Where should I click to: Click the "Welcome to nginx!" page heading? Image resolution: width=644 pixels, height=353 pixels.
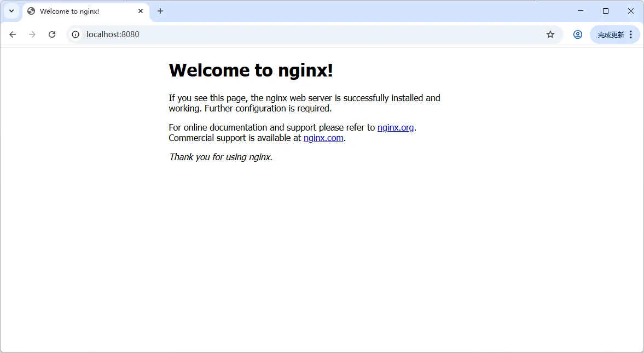click(x=251, y=70)
